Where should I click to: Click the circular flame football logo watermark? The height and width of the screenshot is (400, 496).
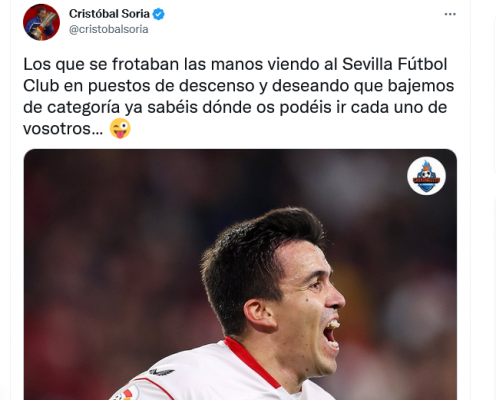[426, 176]
